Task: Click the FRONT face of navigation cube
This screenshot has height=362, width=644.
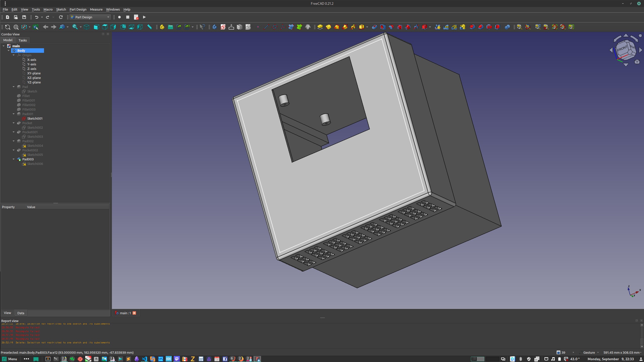Action: click(622, 49)
